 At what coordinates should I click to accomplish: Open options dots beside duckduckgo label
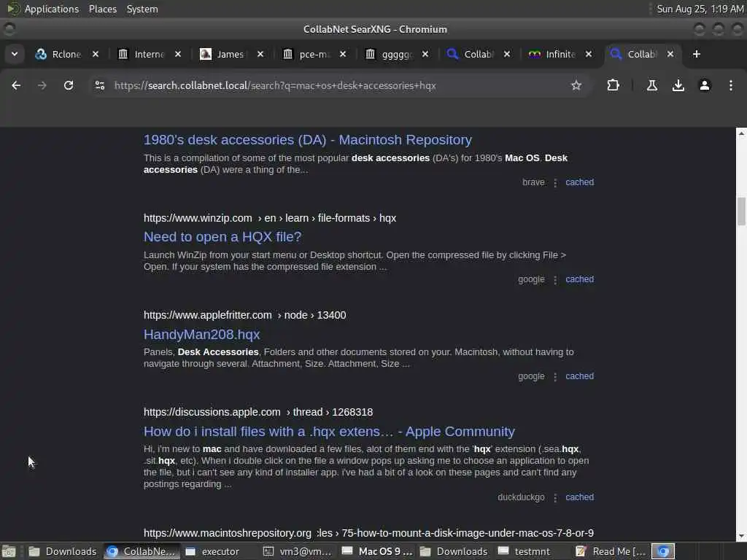pyautogui.click(x=555, y=497)
